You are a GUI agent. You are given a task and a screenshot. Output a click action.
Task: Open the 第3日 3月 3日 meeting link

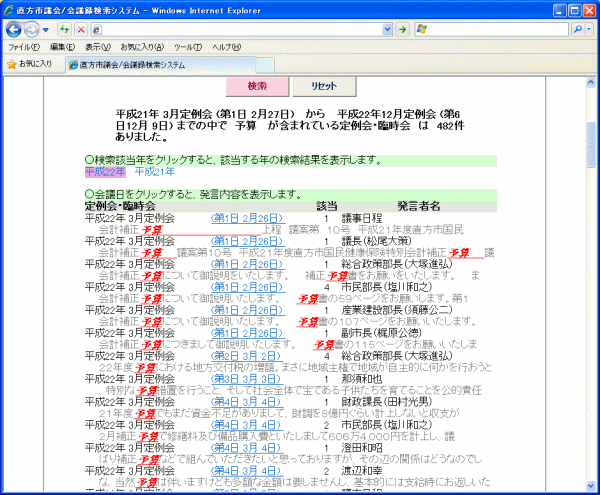click(x=247, y=379)
